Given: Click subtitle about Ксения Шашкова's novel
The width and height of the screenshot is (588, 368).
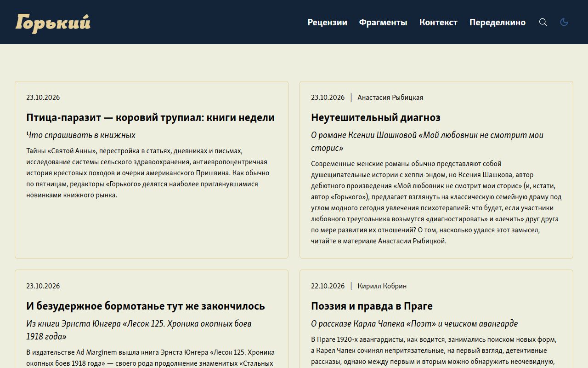Looking at the screenshot, I should point(427,142).
